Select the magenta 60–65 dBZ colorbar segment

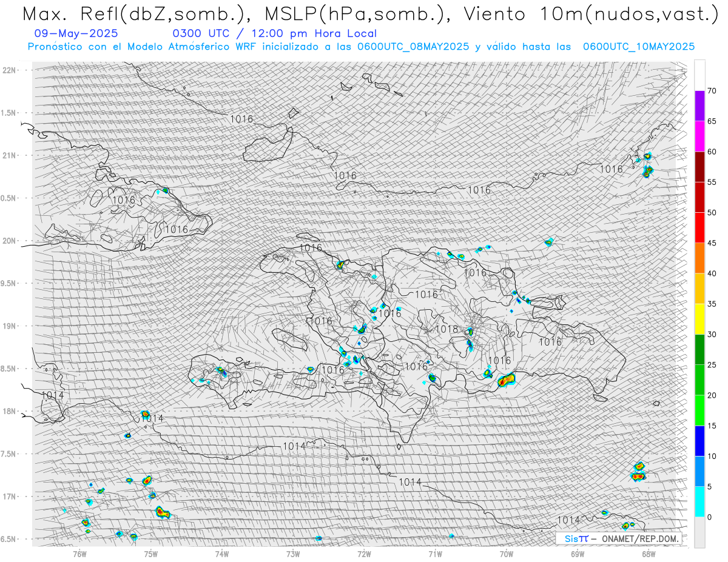coord(699,136)
